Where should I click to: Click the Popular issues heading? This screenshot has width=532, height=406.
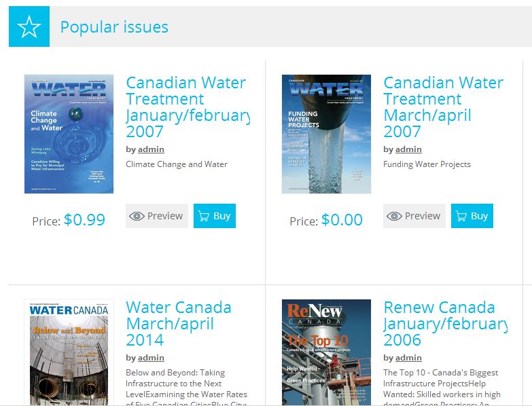114,27
